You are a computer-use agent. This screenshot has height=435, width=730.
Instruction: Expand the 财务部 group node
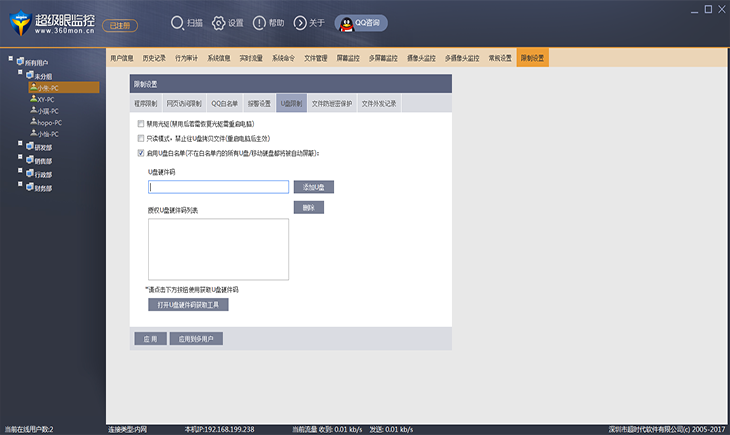[x=19, y=187]
